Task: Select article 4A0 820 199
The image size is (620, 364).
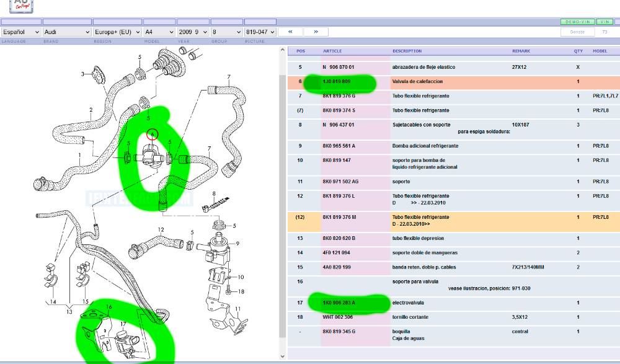Action: [x=337, y=267]
